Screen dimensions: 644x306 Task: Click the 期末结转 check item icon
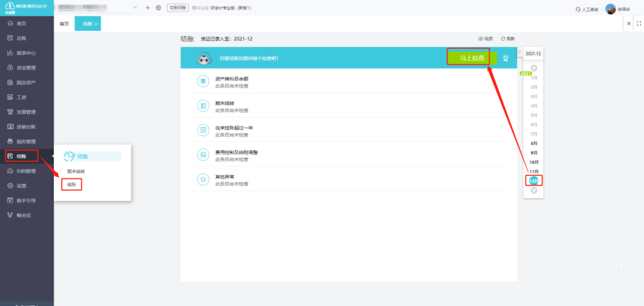point(203,106)
